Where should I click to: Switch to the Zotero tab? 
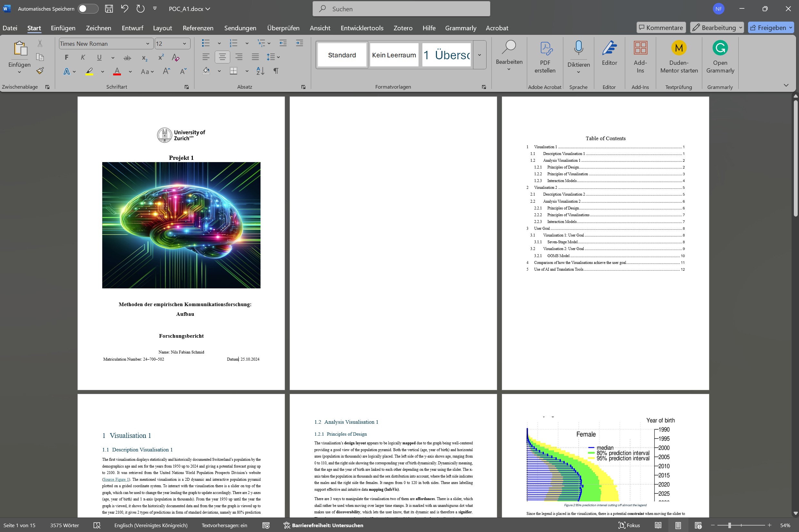403,28
